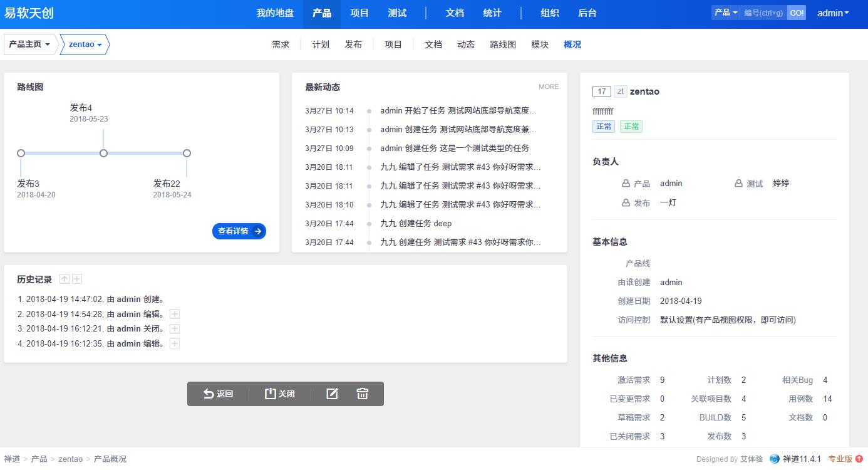Click MORE link in 最新动态 panel
The width and height of the screenshot is (868, 470).
(x=549, y=86)
